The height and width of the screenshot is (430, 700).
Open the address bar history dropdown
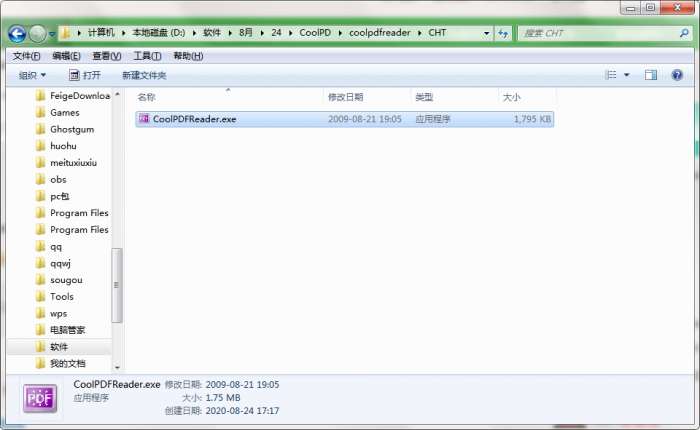tap(486, 33)
